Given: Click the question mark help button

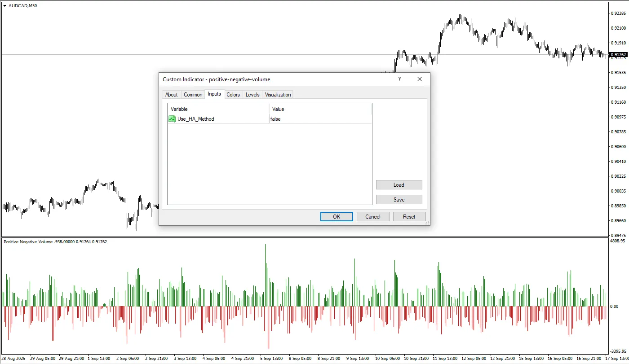Looking at the screenshot, I should pos(399,79).
